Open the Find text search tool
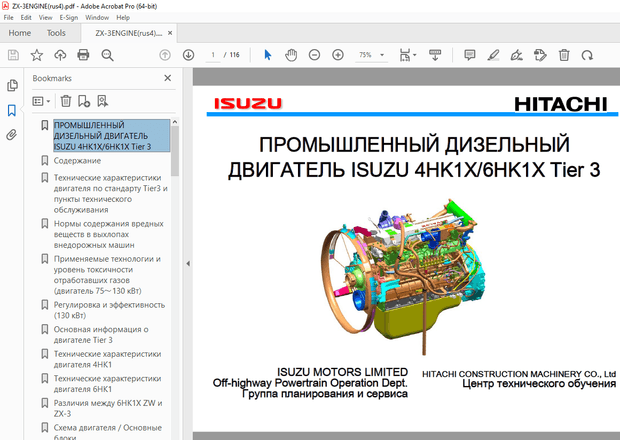The height and width of the screenshot is (440, 620). (x=107, y=55)
